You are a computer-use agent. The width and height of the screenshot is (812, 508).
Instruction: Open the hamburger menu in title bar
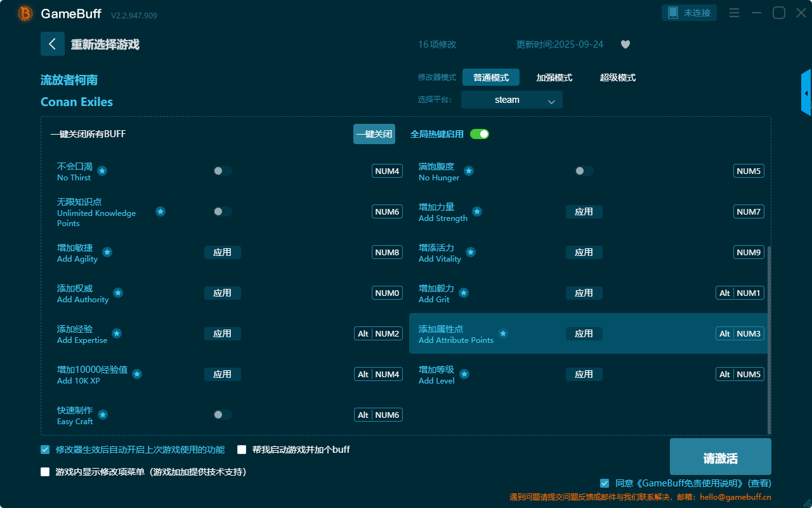point(734,13)
